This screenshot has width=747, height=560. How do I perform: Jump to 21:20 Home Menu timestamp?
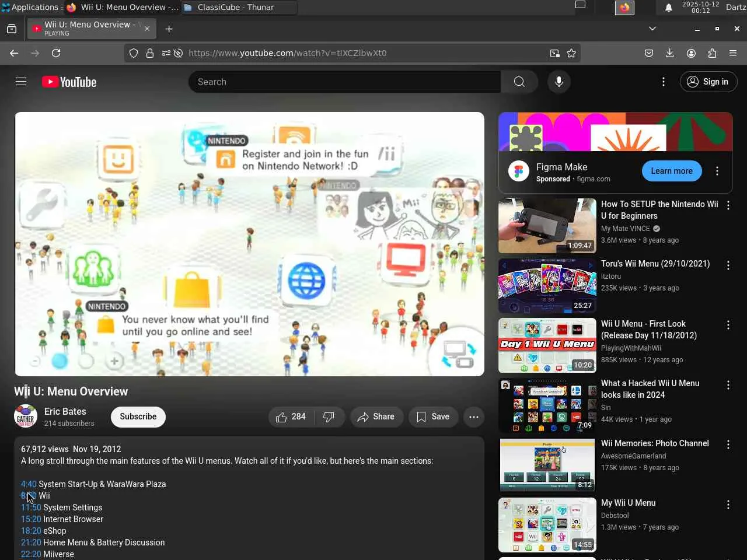[x=31, y=542]
